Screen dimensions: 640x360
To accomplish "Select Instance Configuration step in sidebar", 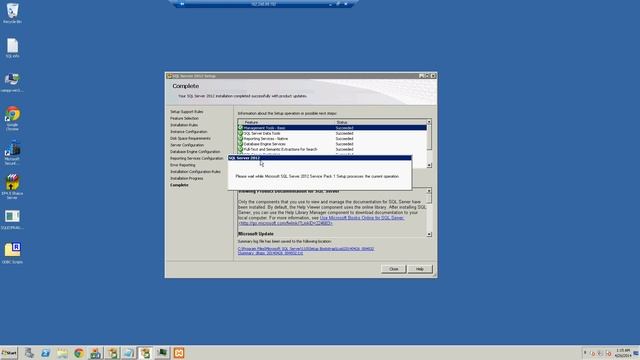I will [x=189, y=131].
